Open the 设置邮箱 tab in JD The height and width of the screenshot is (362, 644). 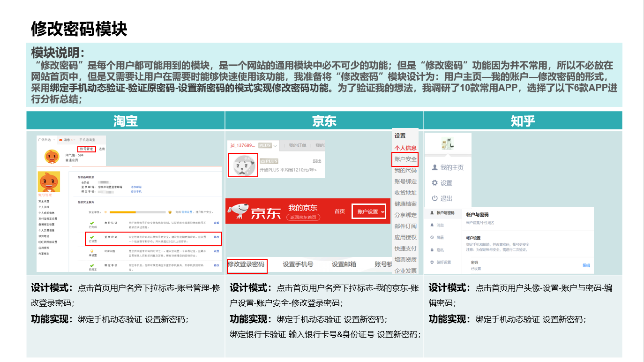point(344,264)
